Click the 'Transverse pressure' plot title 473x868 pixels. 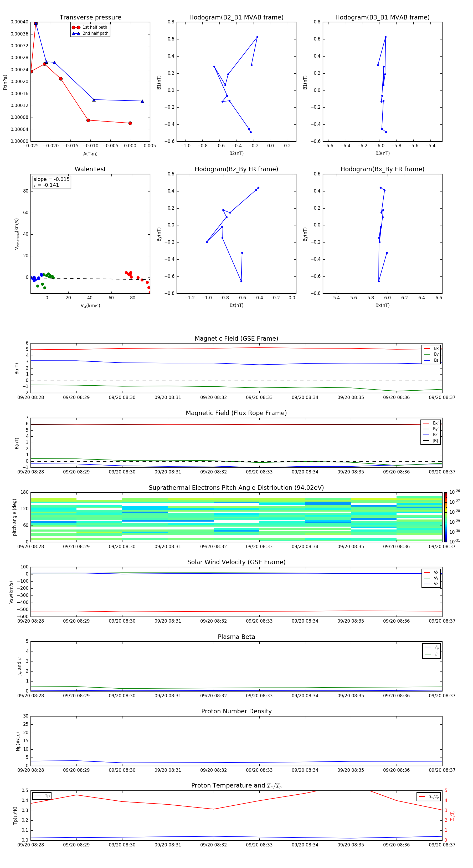(x=90, y=18)
